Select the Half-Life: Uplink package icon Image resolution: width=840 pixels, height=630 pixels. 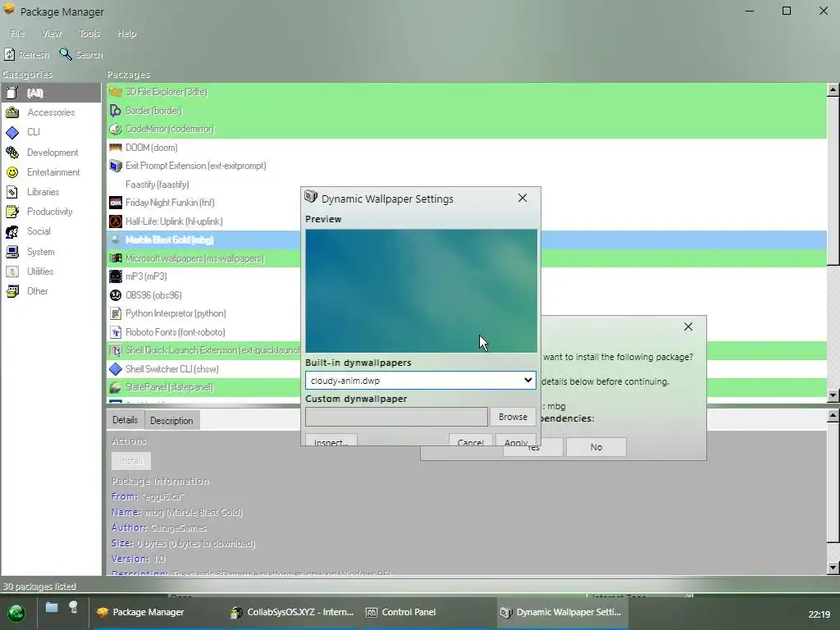click(115, 221)
